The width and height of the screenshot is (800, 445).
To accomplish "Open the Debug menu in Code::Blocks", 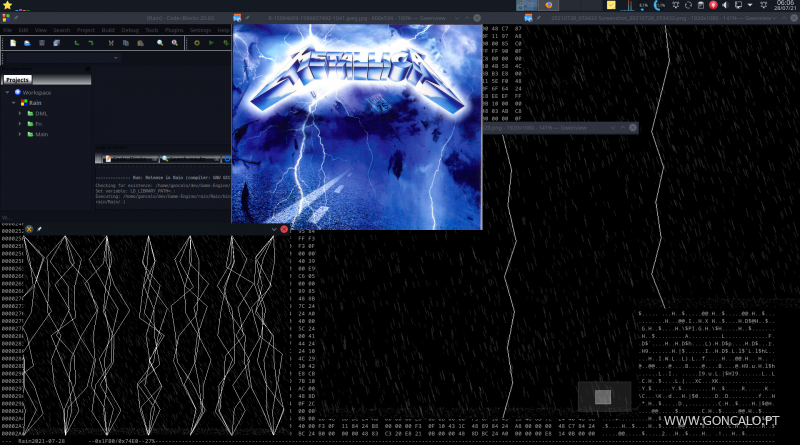I will 130,30.
